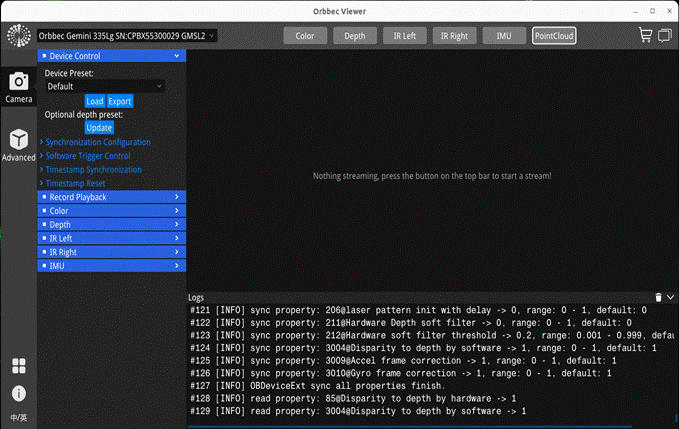Switch language with 中/英 toggle
This screenshot has width=679, height=429.
click(x=18, y=417)
